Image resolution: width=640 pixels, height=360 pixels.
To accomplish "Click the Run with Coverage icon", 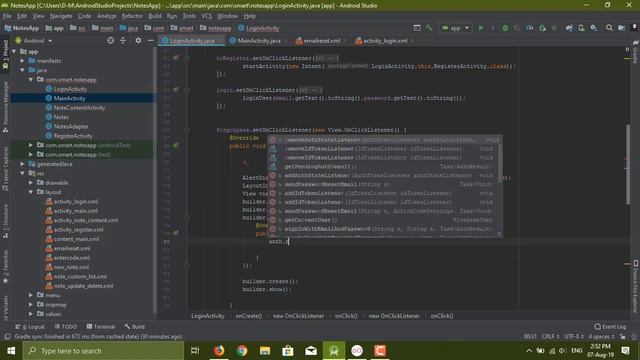I will [x=517, y=28].
